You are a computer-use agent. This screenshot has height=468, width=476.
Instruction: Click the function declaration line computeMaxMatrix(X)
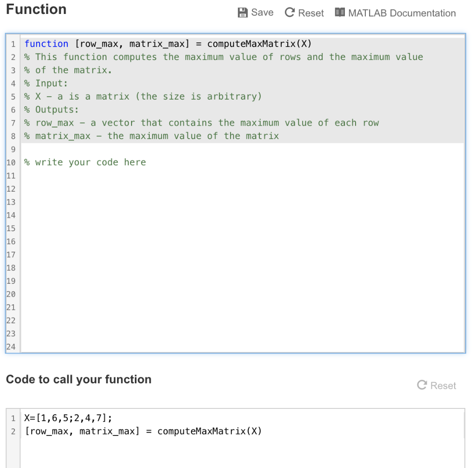click(x=168, y=44)
